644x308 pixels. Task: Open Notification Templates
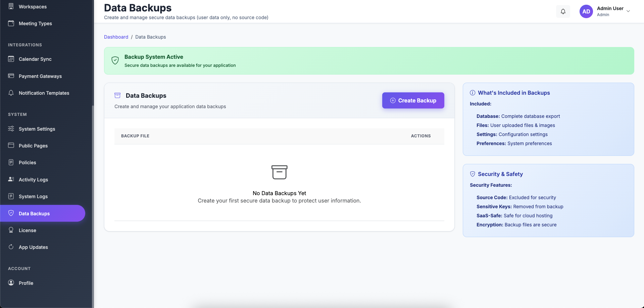tap(44, 93)
